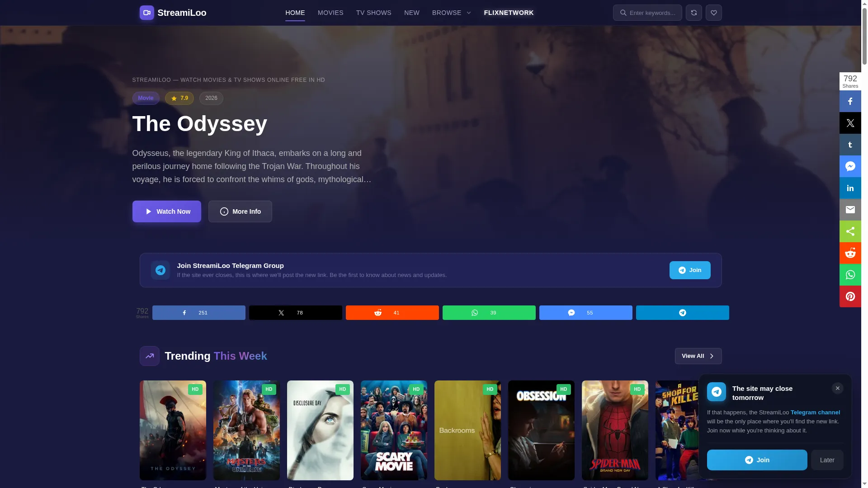868x488 pixels.
Task: Open Disclosure Day poster thumbnail
Action: coord(320,430)
